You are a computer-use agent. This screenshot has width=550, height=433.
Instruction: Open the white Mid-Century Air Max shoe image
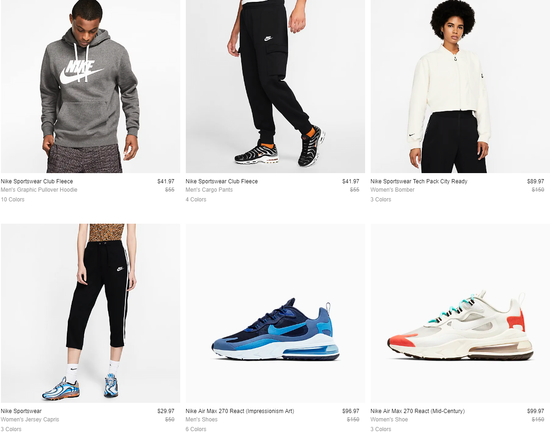[x=460, y=313]
